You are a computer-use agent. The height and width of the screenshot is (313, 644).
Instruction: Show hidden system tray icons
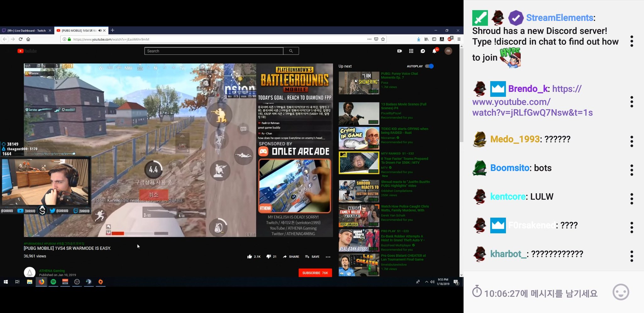coord(426,282)
